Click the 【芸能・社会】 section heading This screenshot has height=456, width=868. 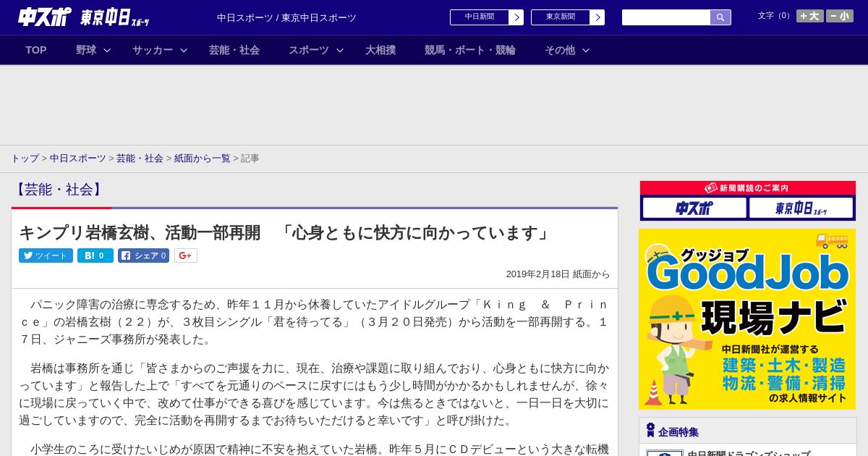click(59, 190)
